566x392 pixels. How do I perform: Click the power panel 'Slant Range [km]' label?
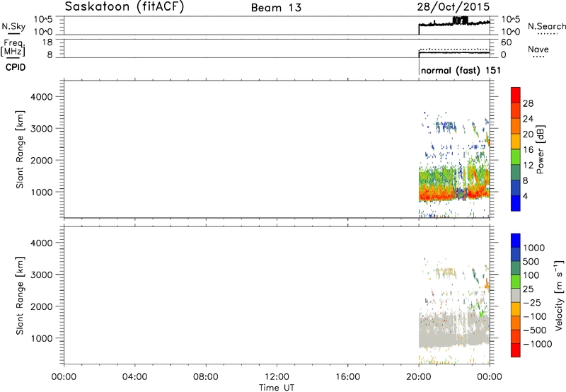(20, 149)
